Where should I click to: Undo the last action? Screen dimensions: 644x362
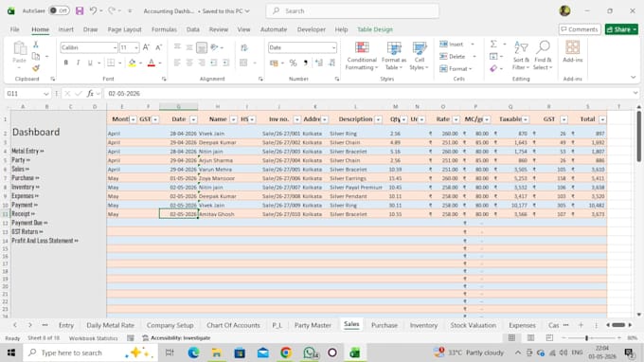pyautogui.click(x=93, y=11)
